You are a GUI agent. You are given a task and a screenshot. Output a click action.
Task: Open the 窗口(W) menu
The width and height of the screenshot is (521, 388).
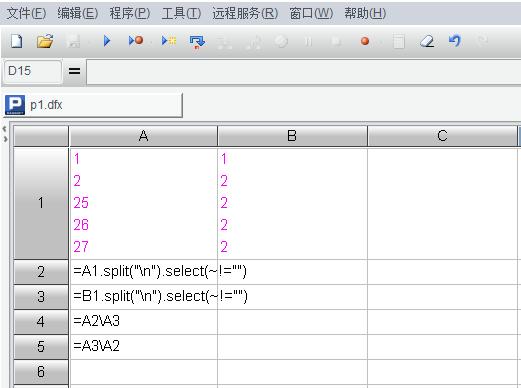311,13
